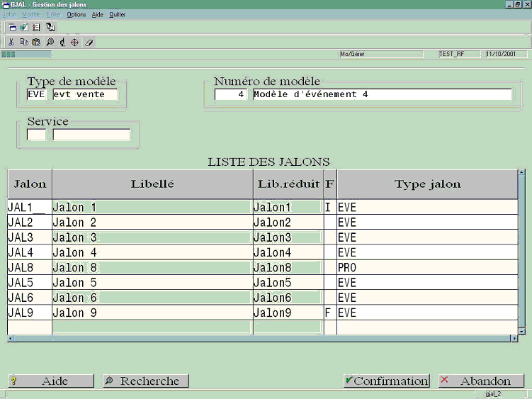Open the Aide menu
Viewport: 532px width, 399px height.
tap(97, 15)
